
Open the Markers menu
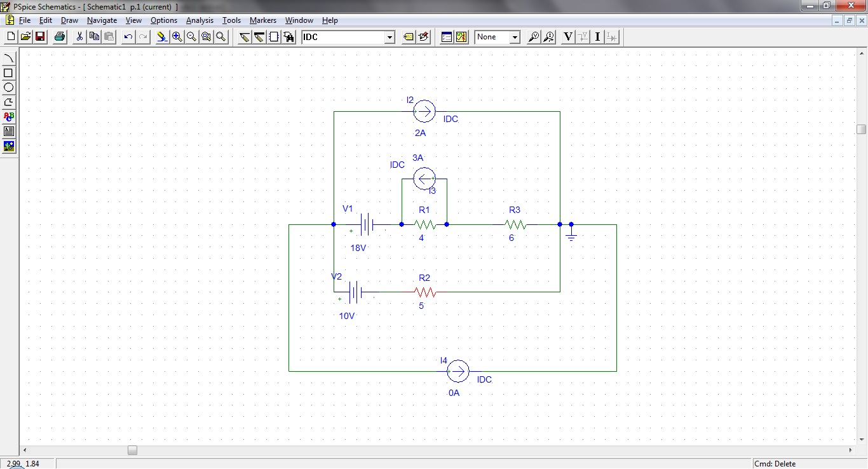click(262, 20)
